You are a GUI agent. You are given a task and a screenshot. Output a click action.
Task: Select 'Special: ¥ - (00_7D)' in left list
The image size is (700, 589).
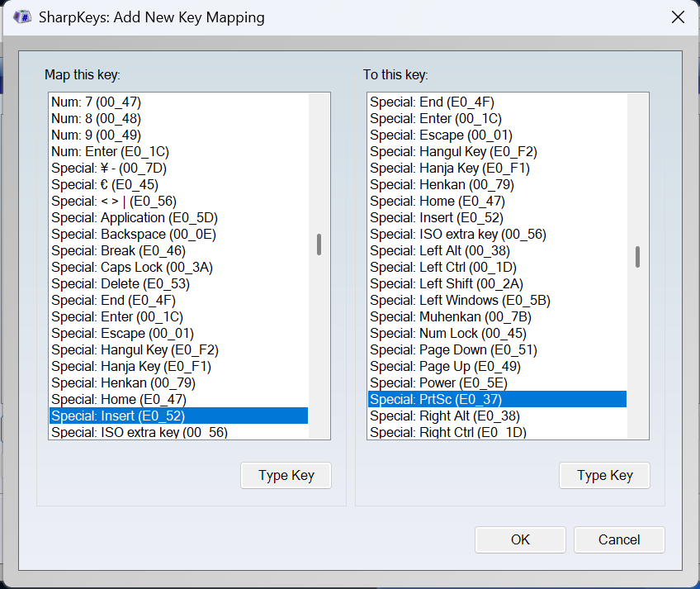tap(178, 168)
